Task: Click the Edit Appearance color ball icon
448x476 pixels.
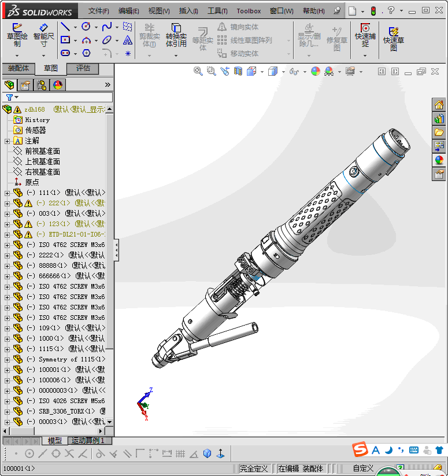Action: (x=316, y=71)
